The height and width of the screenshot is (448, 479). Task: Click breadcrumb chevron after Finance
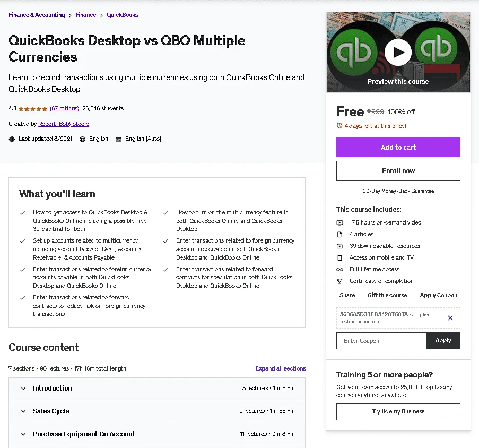coord(101,15)
